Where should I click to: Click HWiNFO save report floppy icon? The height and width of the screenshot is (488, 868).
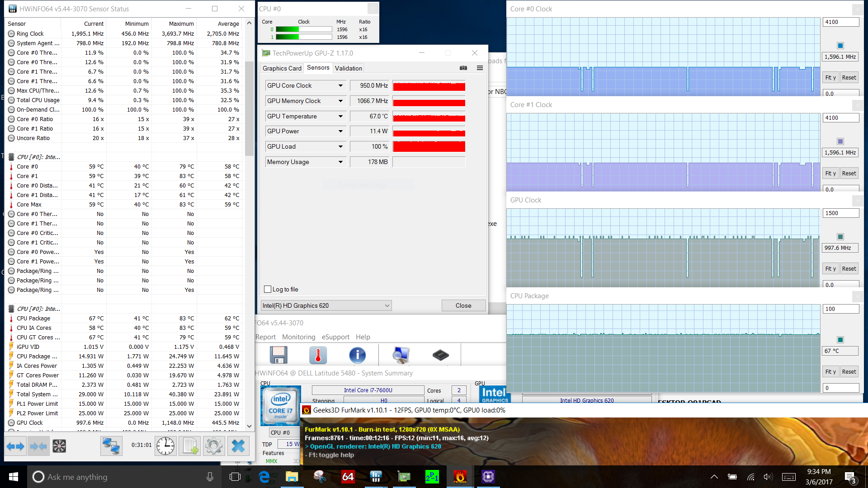278,355
